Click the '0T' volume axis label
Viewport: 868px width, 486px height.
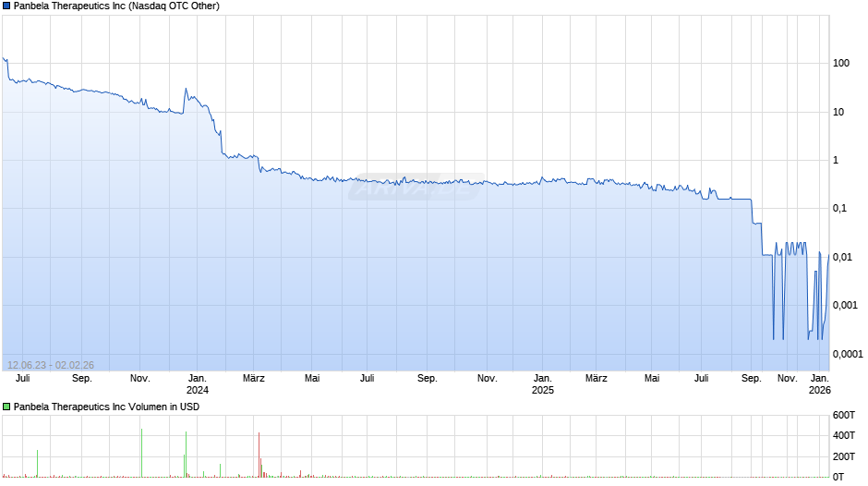(838, 477)
